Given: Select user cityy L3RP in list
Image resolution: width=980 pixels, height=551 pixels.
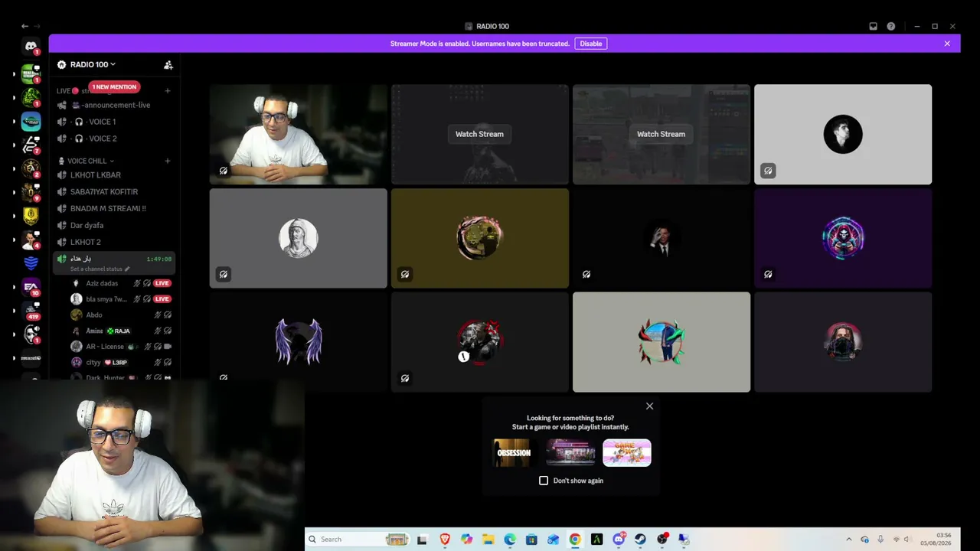Looking at the screenshot, I should point(121,362).
